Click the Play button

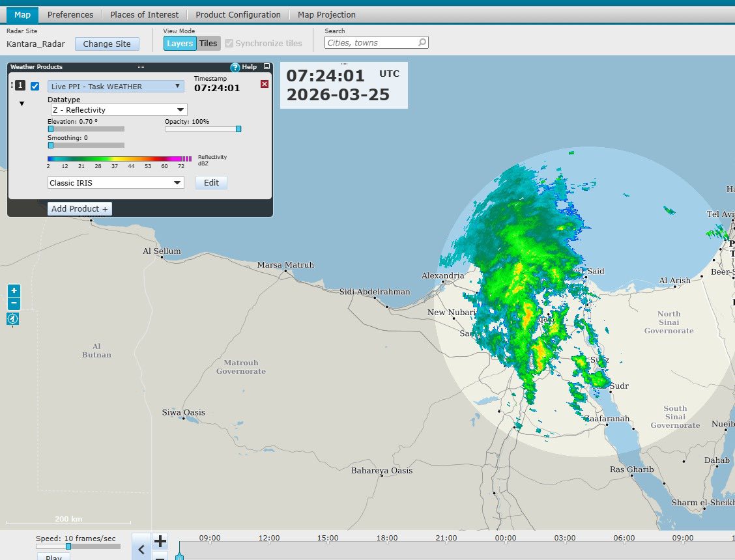point(53,557)
